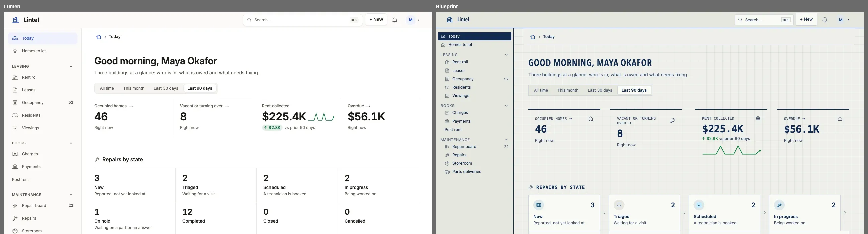Image resolution: width=868 pixels, height=234 pixels.
Task: Click calendar icon on Scheduled repairs card
Action: coord(699,205)
